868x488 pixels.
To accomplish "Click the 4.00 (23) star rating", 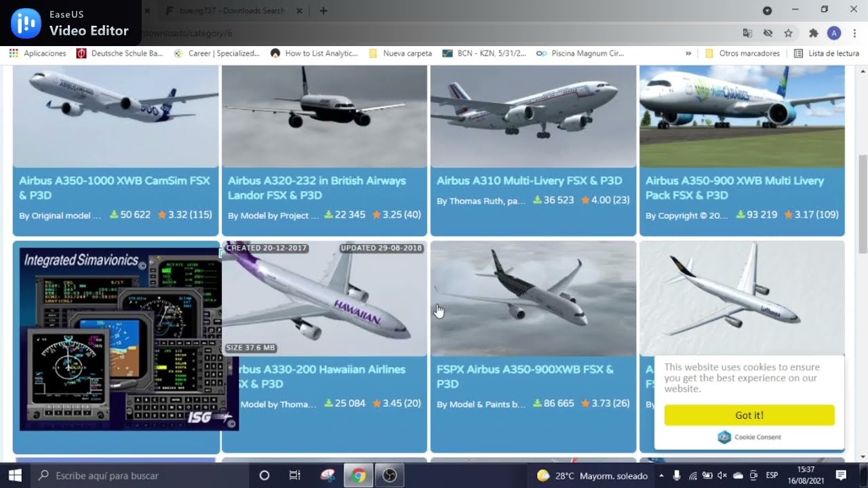I will [x=605, y=201].
